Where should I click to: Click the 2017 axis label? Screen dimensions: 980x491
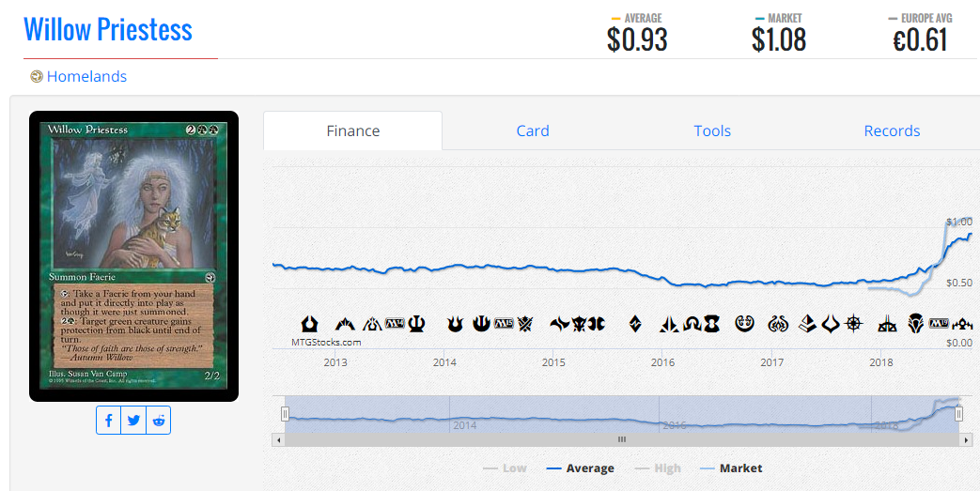point(771,362)
